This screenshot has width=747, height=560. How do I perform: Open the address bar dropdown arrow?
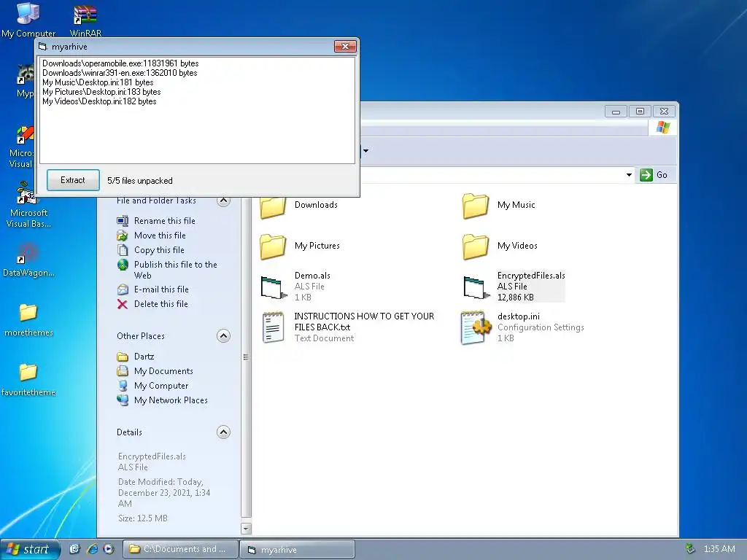(629, 175)
